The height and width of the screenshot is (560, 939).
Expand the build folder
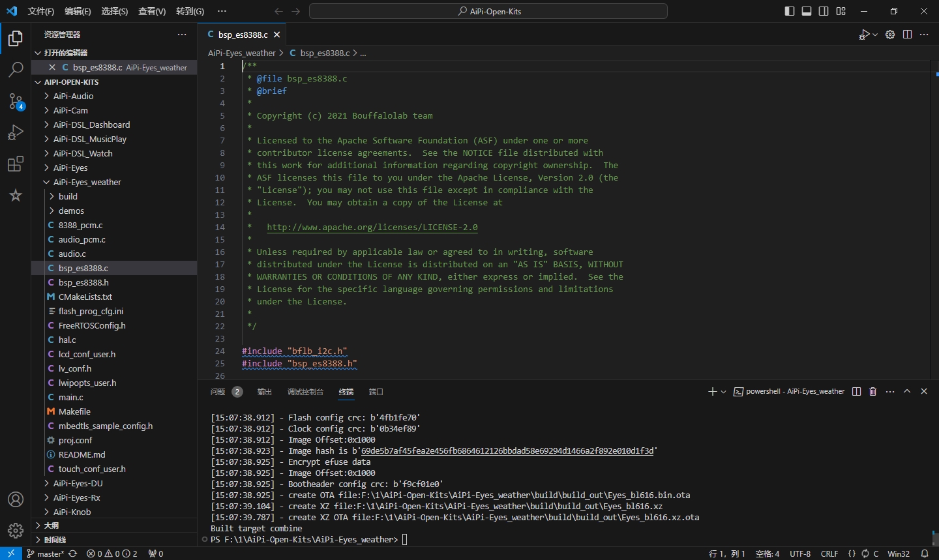114,196
